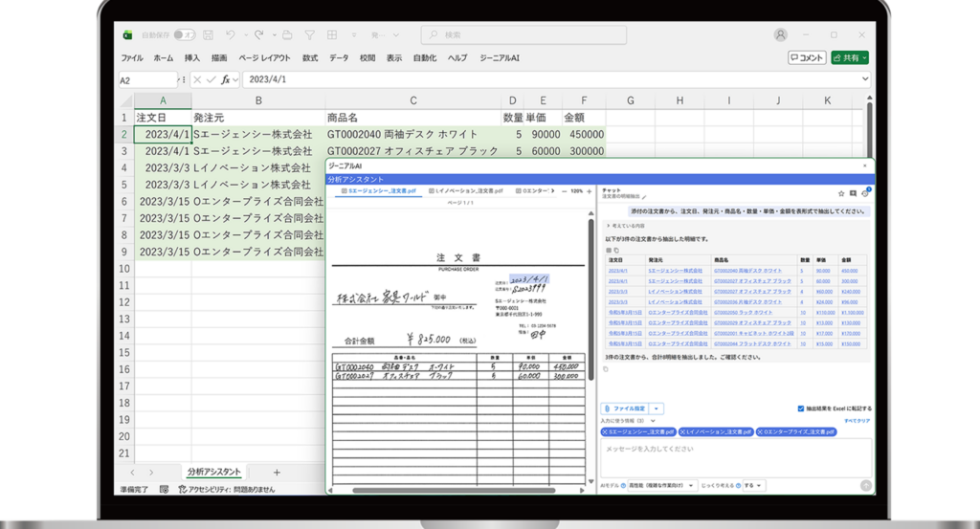Add a new sheet with plus icon
The width and height of the screenshot is (980, 529).
(277, 473)
